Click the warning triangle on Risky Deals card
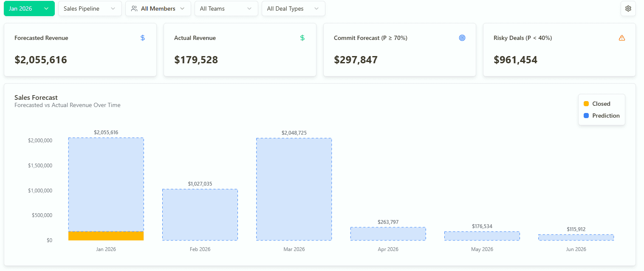 622,38
